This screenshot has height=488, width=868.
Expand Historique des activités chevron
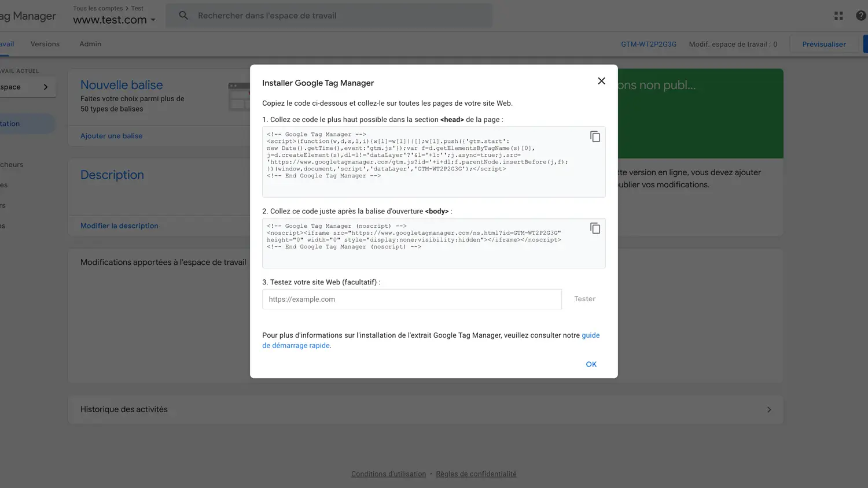click(x=769, y=409)
